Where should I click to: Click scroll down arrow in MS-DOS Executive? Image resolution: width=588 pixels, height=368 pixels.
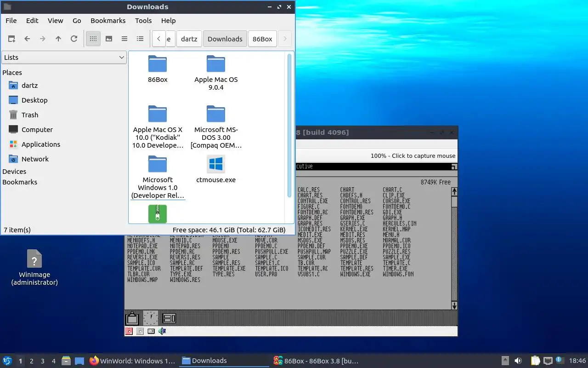[x=454, y=305]
